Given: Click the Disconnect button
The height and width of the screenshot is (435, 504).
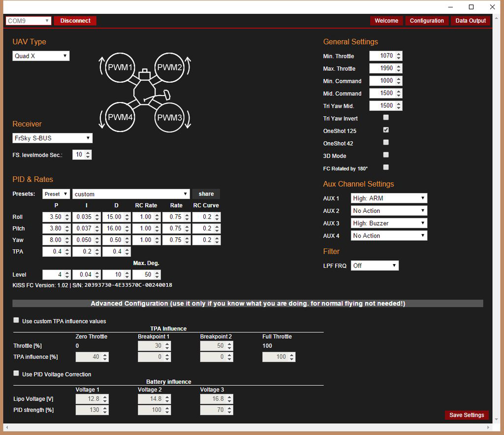Looking at the screenshot, I should tap(75, 21).
